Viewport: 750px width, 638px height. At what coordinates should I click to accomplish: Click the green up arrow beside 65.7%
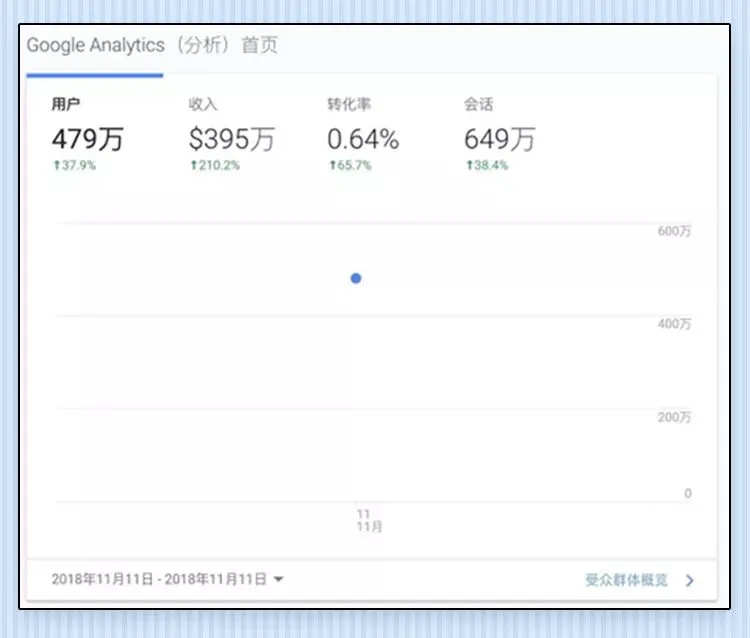tap(332, 165)
